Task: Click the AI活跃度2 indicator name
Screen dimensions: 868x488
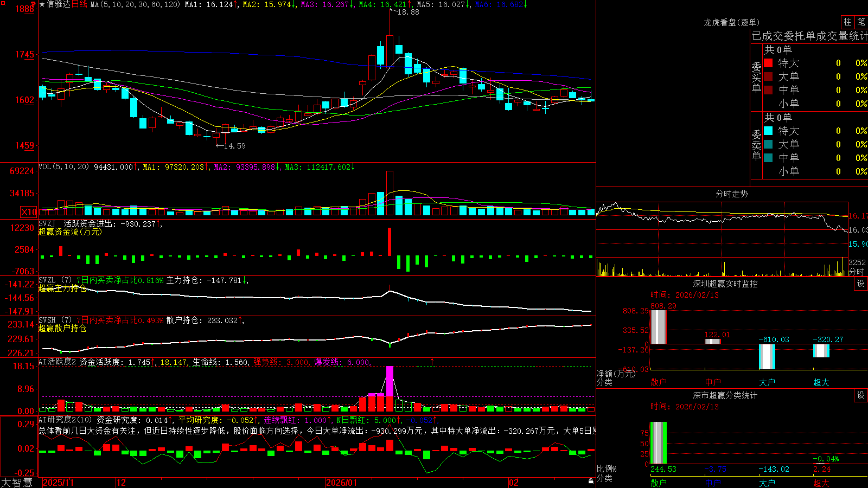Action: tap(58, 362)
